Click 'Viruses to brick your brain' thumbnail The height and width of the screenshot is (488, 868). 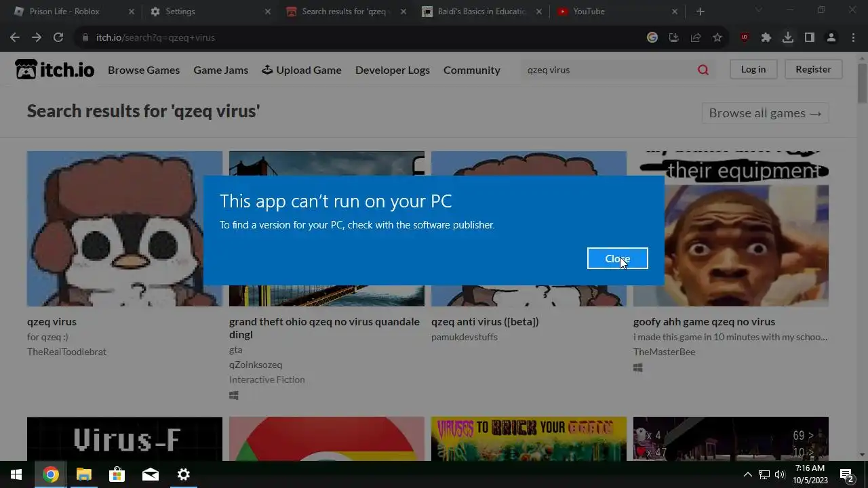529,439
